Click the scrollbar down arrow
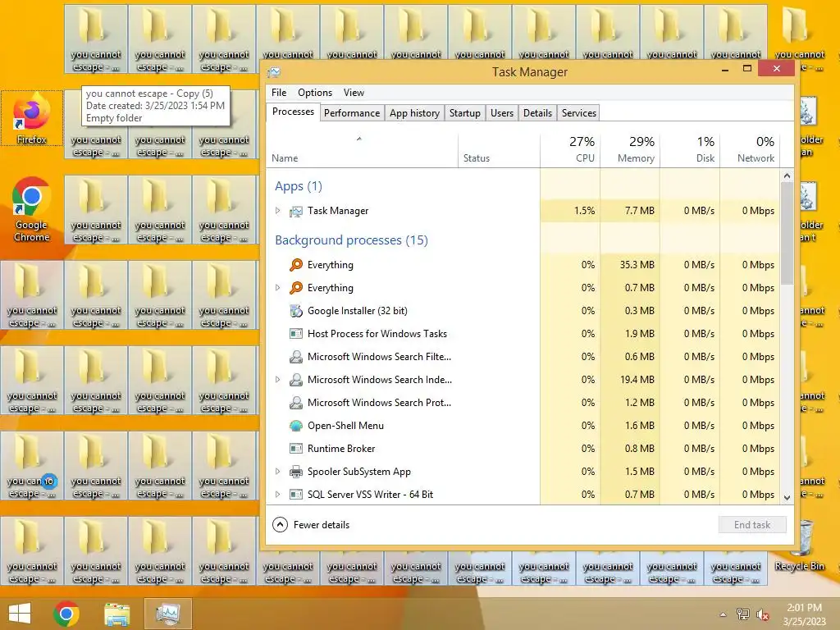The height and width of the screenshot is (630, 840). (x=787, y=498)
